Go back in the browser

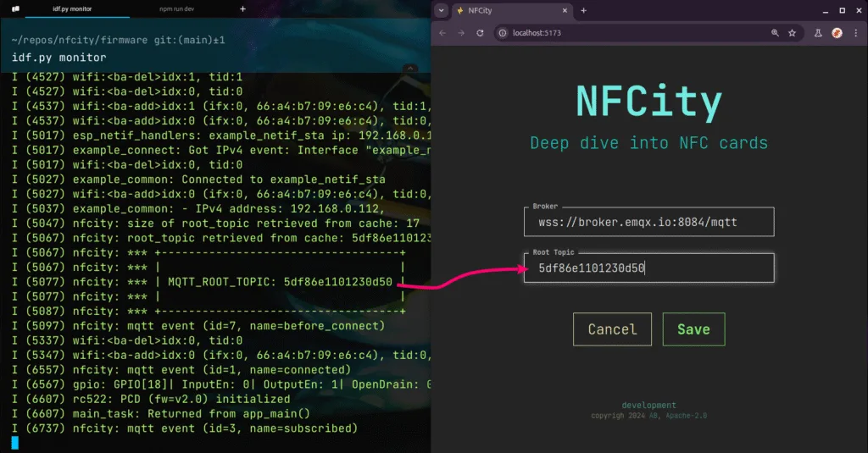pos(442,33)
